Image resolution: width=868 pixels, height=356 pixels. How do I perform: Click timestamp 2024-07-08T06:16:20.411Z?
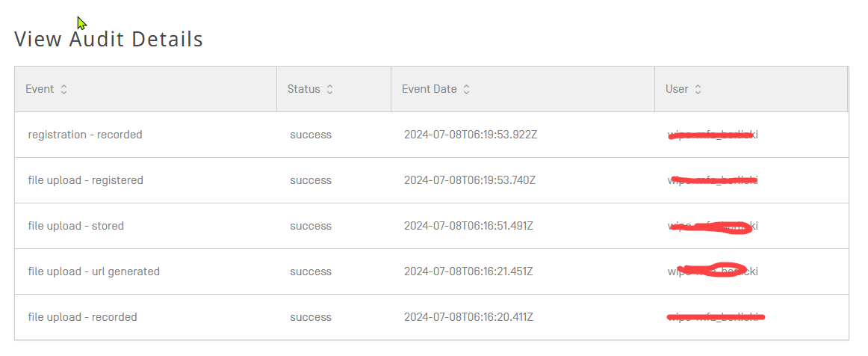coord(468,317)
